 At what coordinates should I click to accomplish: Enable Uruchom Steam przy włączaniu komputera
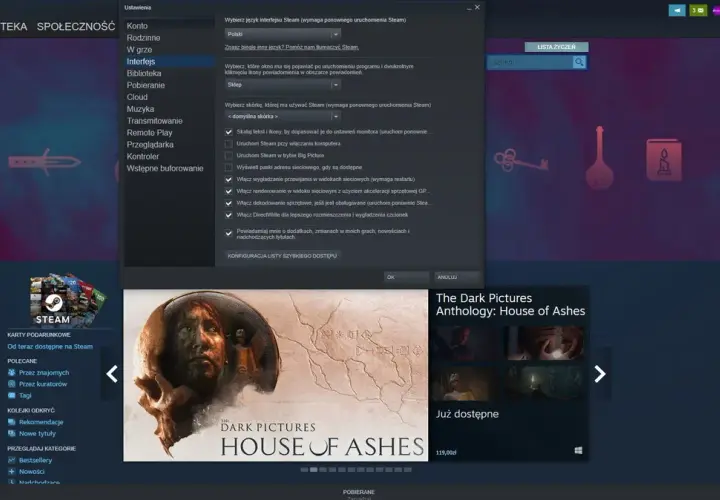229,144
